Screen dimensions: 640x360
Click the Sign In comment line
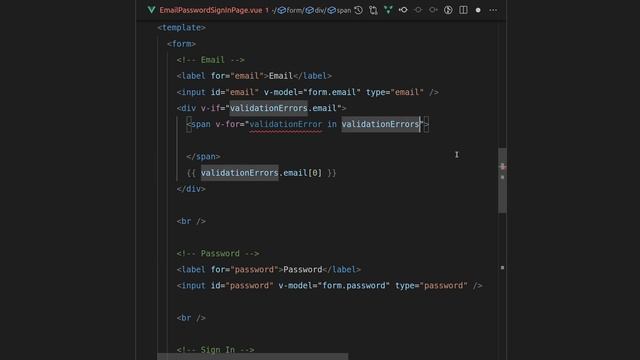tap(216, 349)
